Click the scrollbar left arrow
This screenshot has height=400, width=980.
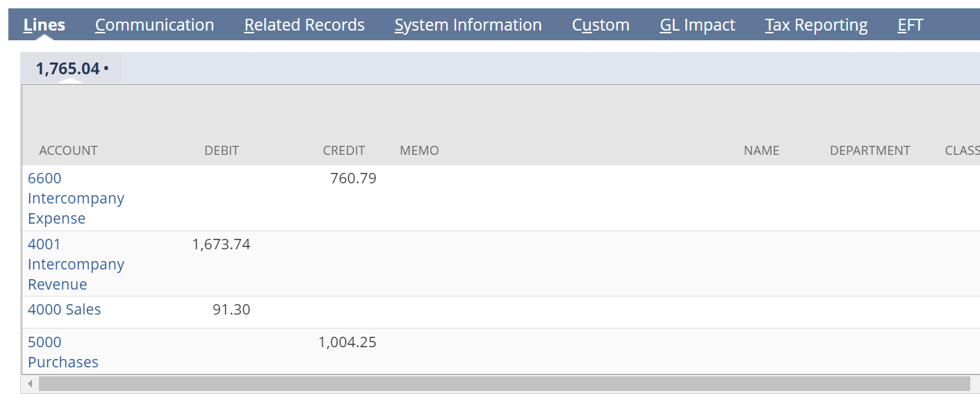tap(30, 384)
